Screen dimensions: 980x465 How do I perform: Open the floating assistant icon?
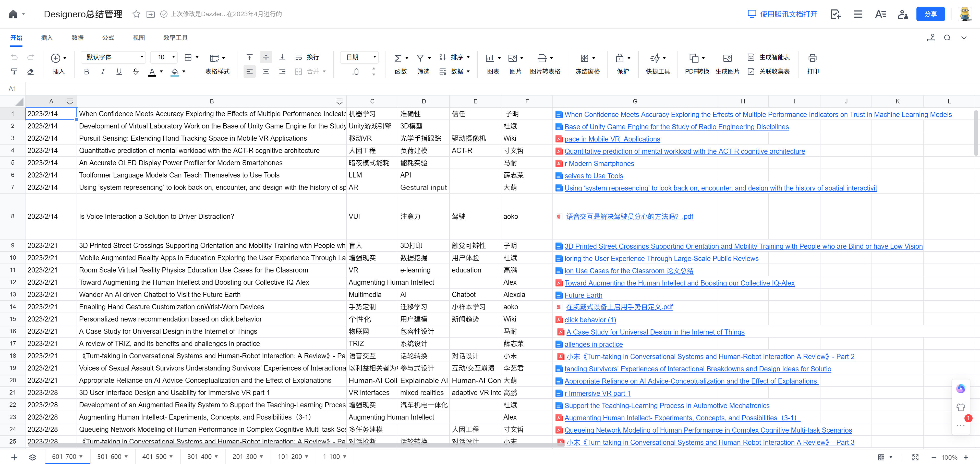pyautogui.click(x=961, y=388)
